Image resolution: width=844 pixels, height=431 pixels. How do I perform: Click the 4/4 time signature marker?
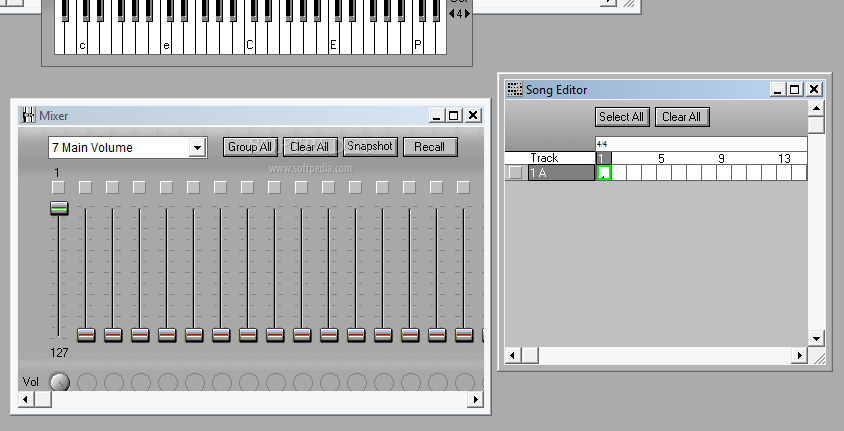click(x=602, y=144)
